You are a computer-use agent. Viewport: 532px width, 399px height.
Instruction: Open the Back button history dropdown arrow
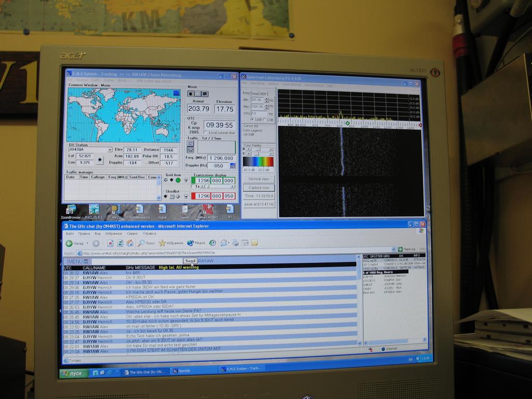pos(87,243)
